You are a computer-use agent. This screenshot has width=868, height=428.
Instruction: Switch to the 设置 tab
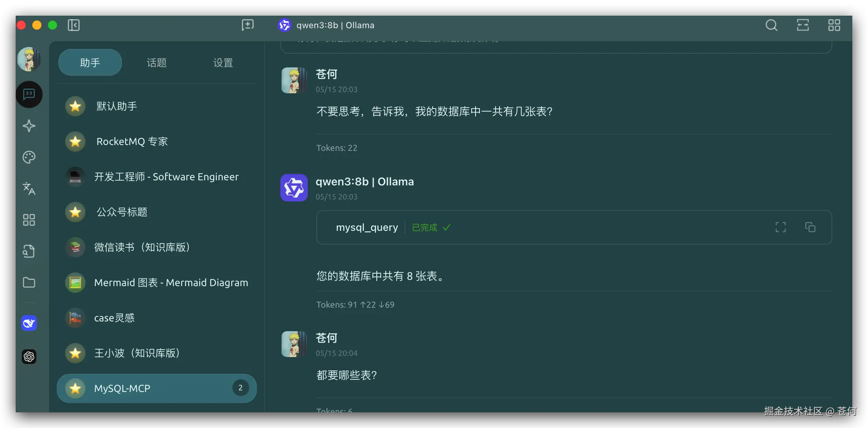click(223, 63)
